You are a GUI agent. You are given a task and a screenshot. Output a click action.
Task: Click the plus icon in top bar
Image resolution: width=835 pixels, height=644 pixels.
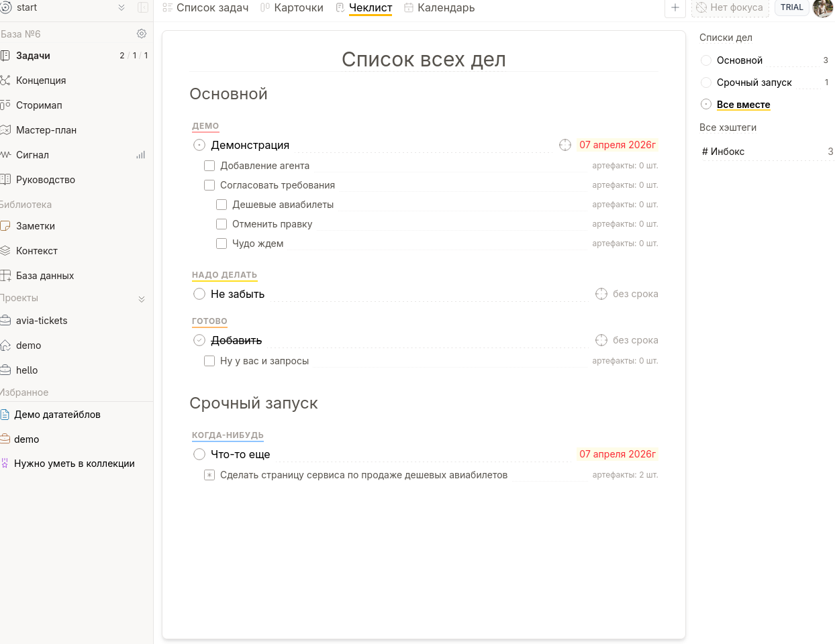[x=675, y=7]
